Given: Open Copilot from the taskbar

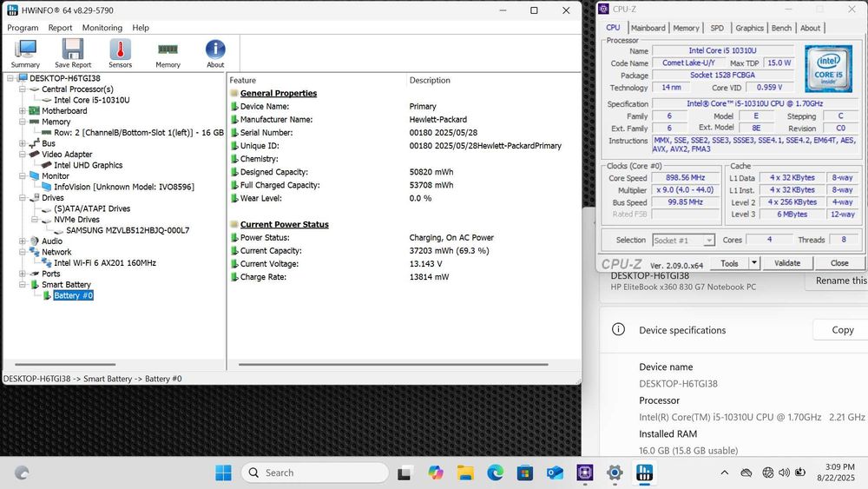Looking at the screenshot, I should (436, 473).
